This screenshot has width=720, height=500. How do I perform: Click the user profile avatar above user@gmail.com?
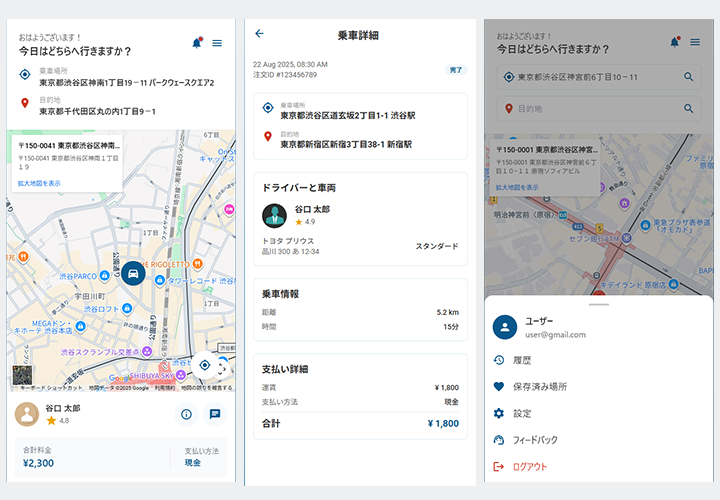pyautogui.click(x=506, y=327)
